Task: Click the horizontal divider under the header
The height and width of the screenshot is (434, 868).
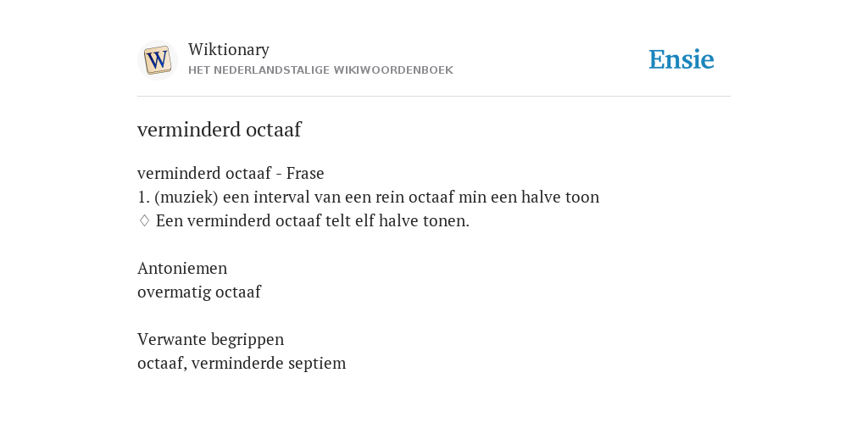Action: coord(434,97)
